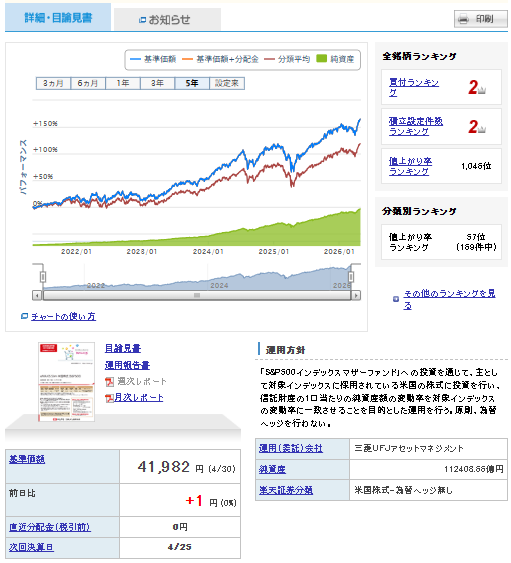The height and width of the screenshot is (563, 511).
Task: Open 基準価額 label link
Action: [27, 459]
